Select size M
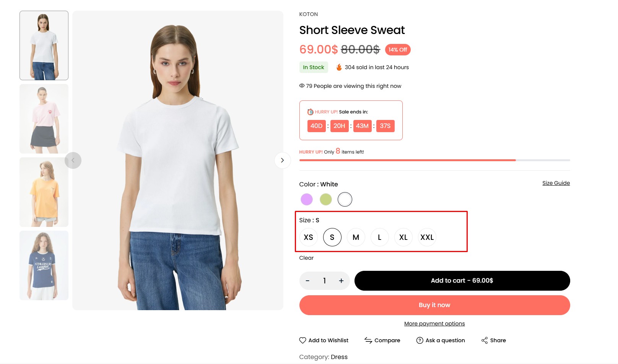Image resolution: width=618 pixels, height=364 pixels. [x=356, y=237]
